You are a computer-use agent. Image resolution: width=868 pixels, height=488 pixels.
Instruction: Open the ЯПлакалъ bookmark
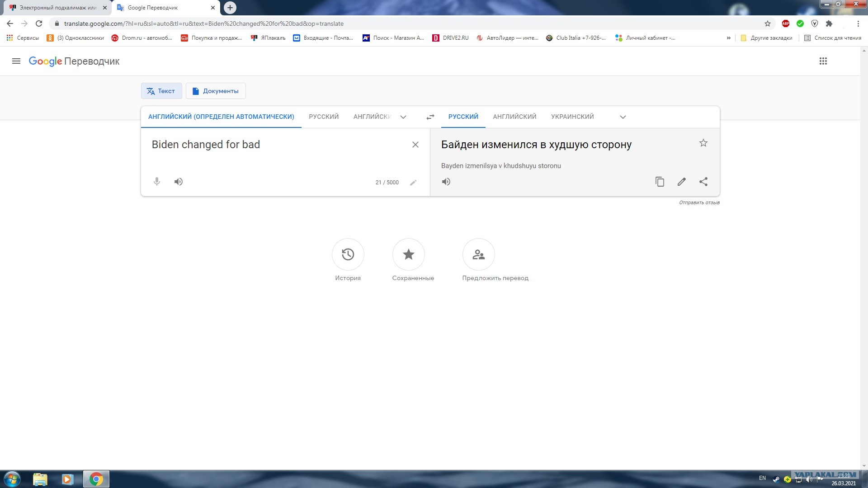coord(269,38)
